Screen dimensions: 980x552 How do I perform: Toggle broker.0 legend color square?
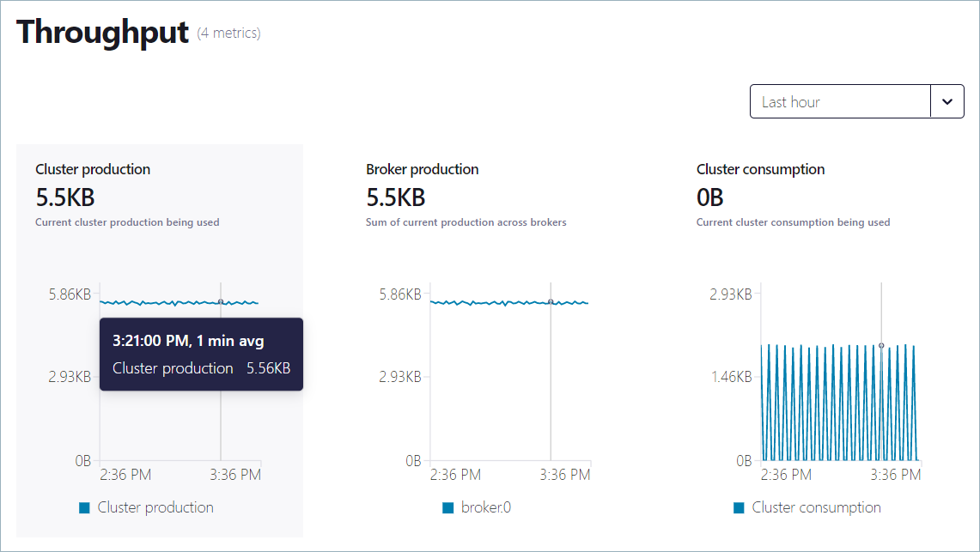(x=448, y=507)
